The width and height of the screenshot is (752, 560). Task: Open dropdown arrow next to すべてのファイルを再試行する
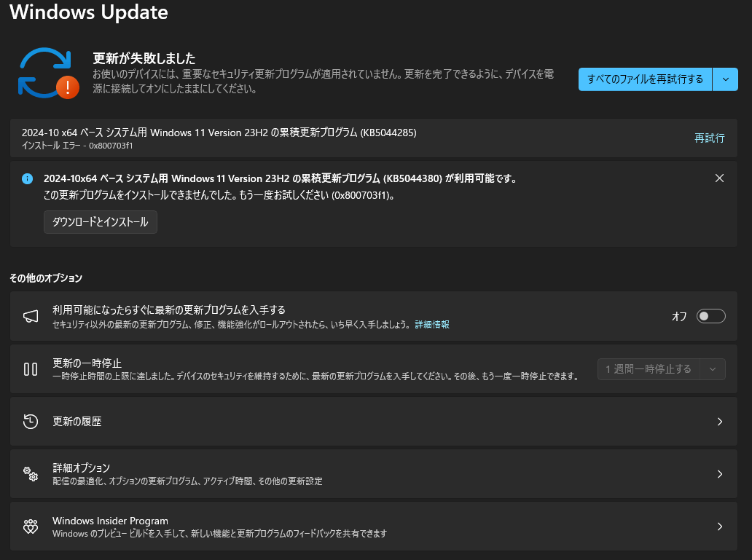[x=726, y=79]
